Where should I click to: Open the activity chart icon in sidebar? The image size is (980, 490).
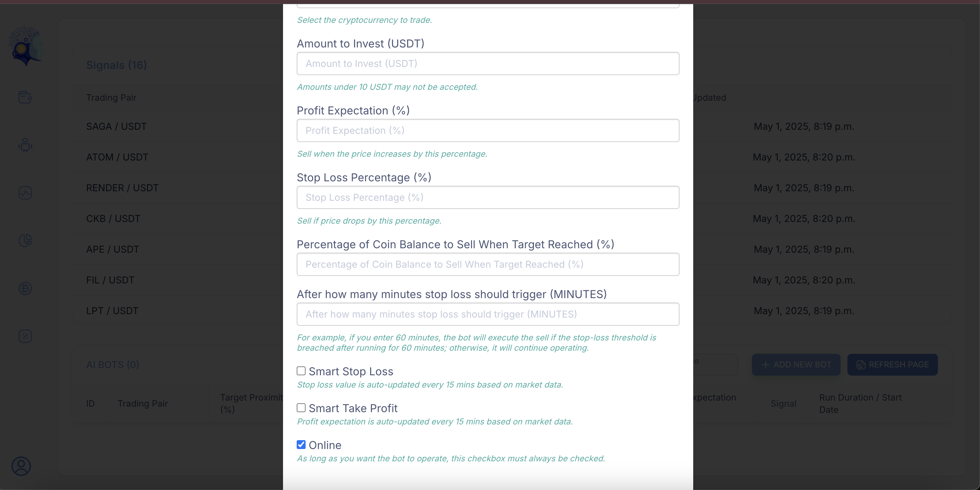[x=25, y=193]
